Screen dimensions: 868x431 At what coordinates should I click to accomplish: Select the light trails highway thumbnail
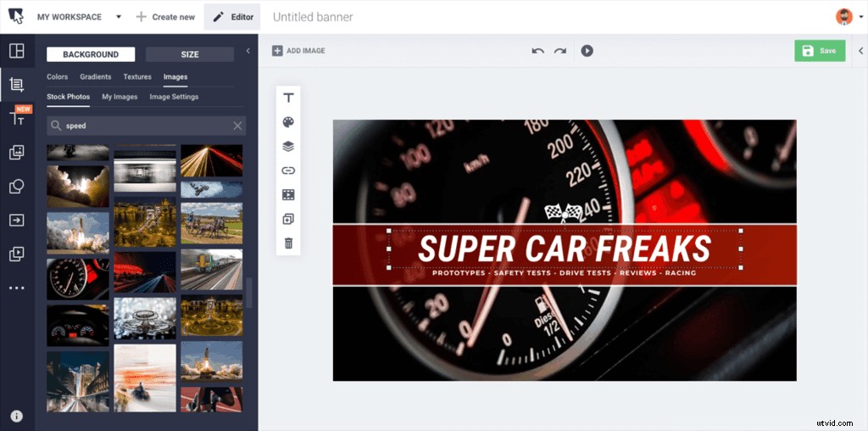[x=211, y=160]
